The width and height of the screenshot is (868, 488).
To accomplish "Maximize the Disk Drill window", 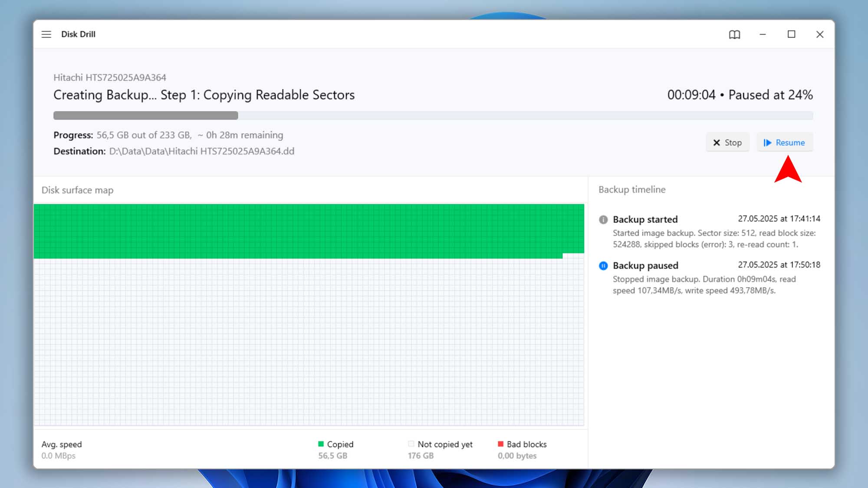I will click(x=791, y=34).
